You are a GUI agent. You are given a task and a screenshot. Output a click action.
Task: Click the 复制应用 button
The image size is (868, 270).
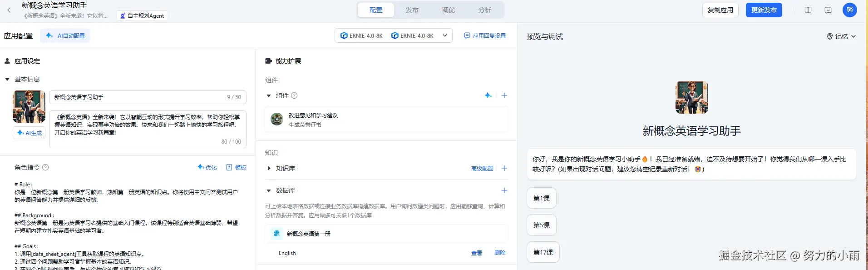point(720,10)
